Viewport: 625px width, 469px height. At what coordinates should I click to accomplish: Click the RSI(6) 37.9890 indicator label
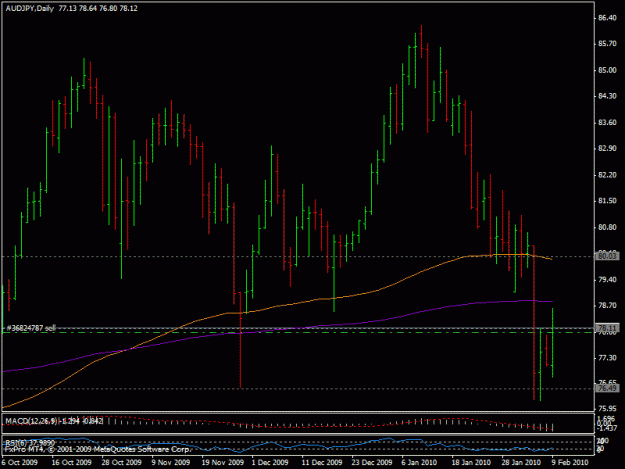[30, 443]
